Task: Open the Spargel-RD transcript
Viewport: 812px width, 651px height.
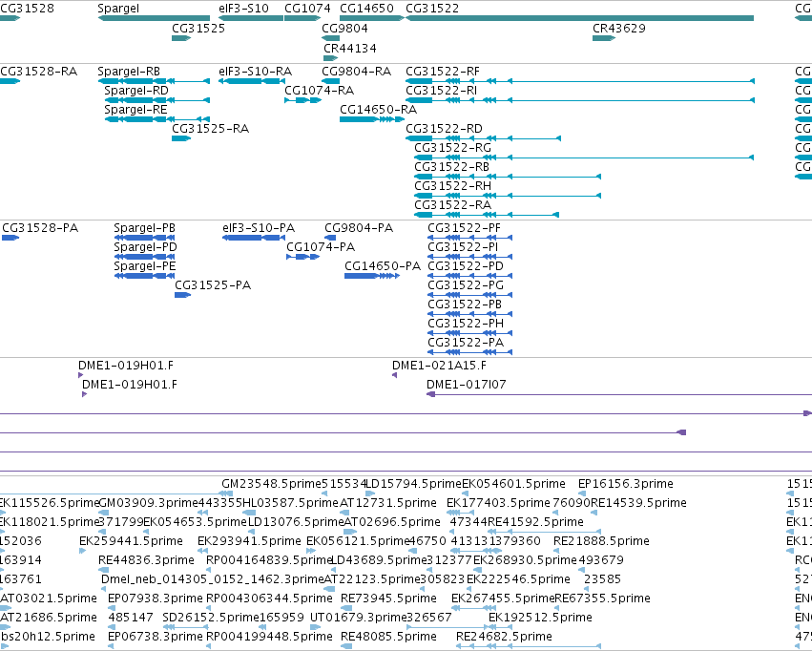Action: [156, 100]
